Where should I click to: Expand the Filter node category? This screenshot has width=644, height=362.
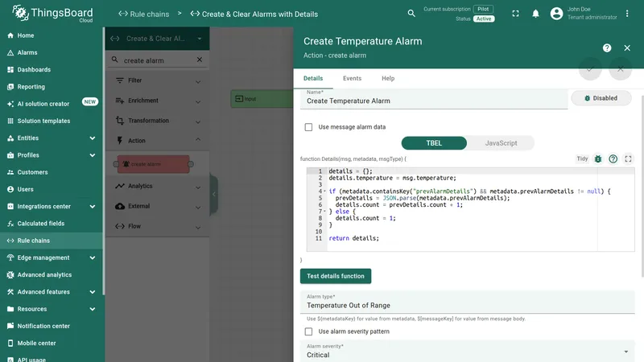point(158,80)
